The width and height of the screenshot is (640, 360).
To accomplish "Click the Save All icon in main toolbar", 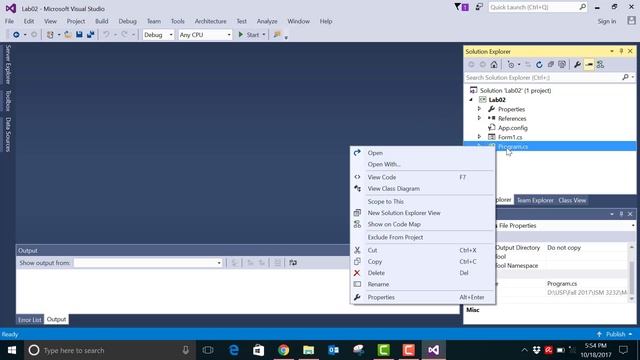I will (x=90, y=35).
